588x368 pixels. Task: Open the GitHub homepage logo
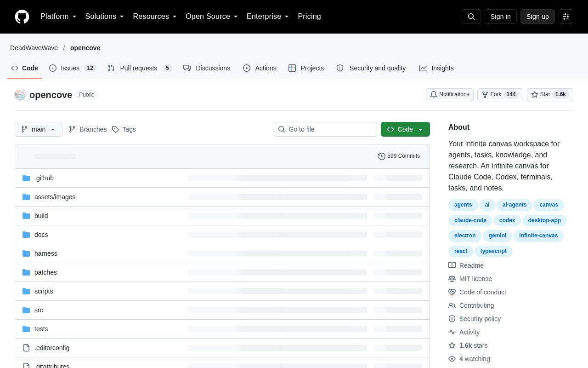[22, 17]
